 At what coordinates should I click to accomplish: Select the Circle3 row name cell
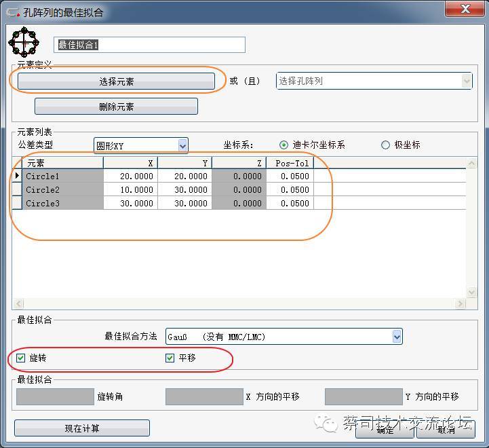tap(62, 203)
